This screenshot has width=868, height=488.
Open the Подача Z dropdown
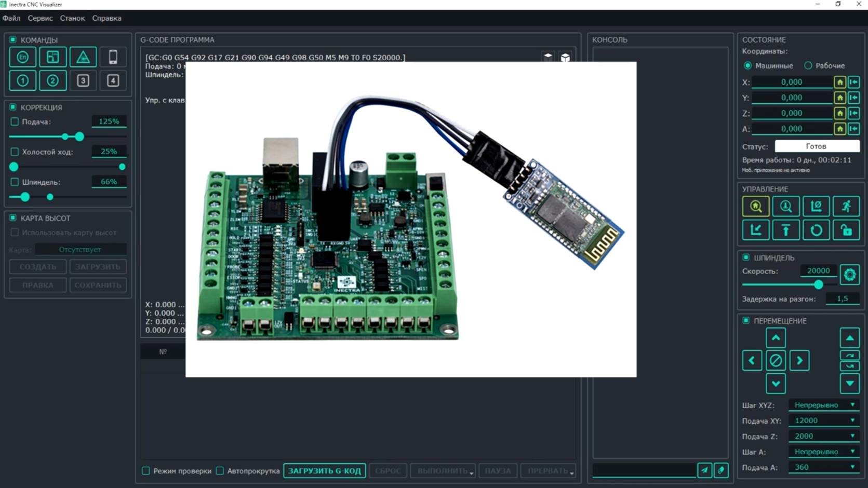[823, 436]
